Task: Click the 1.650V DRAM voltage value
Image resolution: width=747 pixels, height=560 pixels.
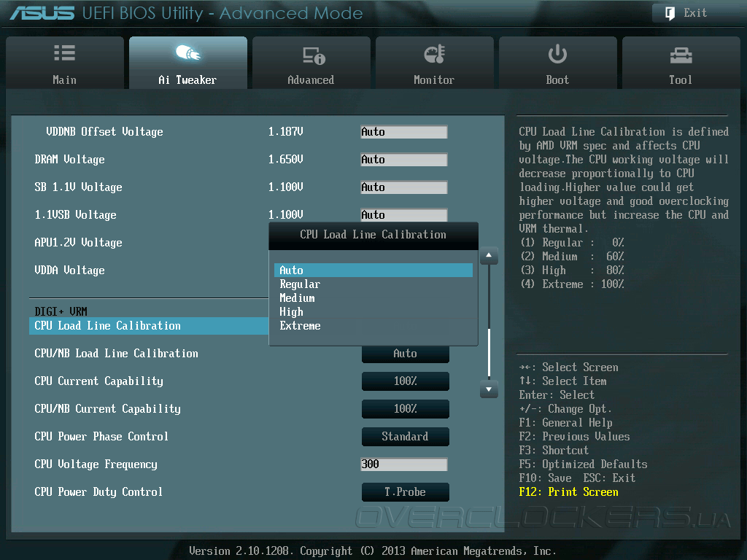Action: (x=285, y=160)
